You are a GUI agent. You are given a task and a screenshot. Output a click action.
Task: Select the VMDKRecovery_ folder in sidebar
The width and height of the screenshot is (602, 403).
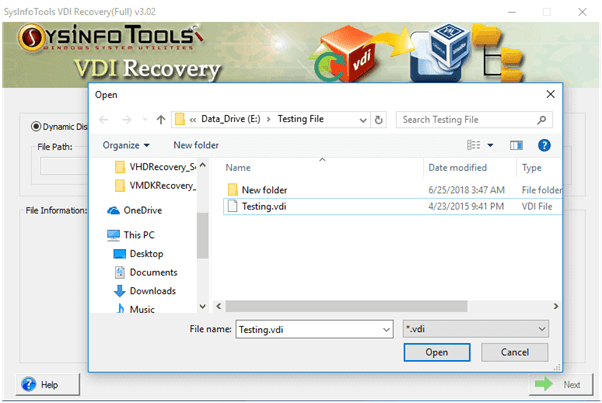(162, 185)
